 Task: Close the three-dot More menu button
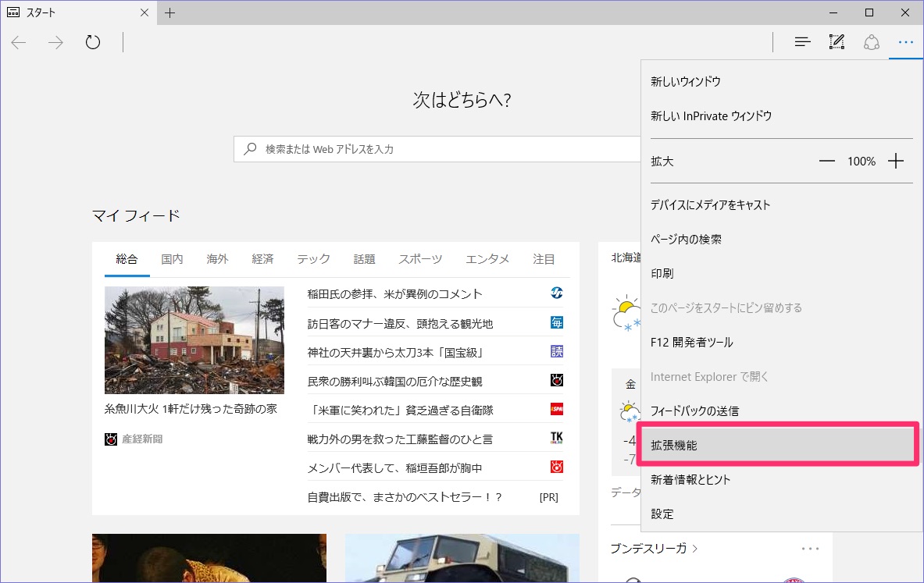point(906,42)
